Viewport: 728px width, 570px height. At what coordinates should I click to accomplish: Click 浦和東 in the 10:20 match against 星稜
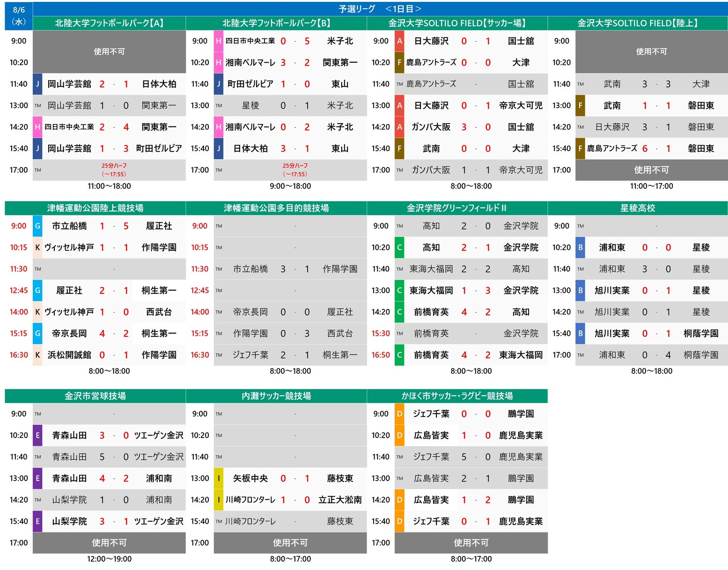[612, 248]
